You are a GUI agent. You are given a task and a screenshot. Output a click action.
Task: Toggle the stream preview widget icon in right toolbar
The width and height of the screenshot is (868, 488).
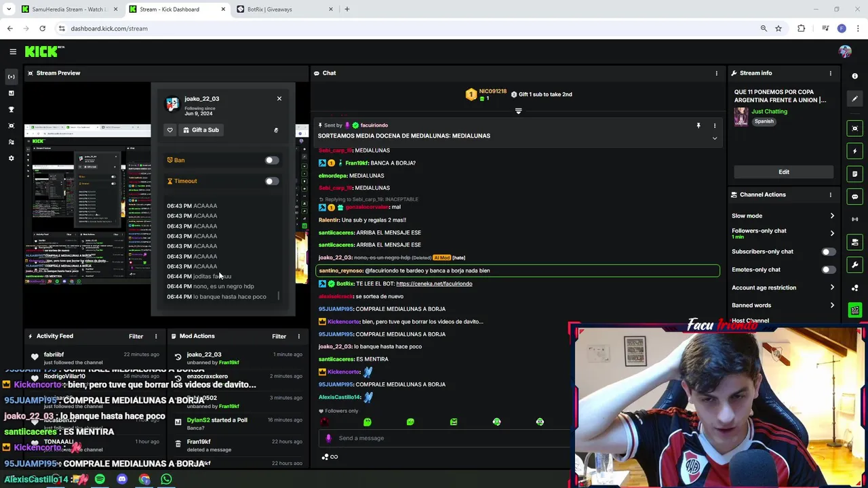[854, 128]
